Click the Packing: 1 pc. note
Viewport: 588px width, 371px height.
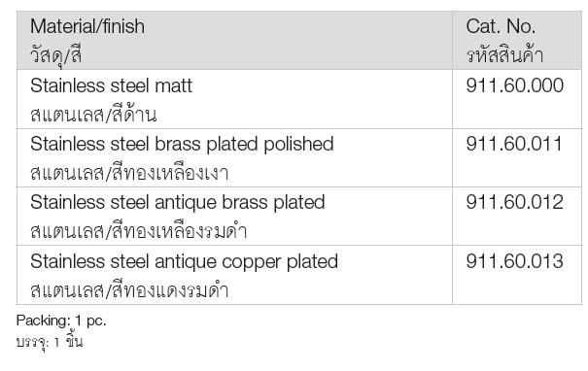(x=61, y=320)
